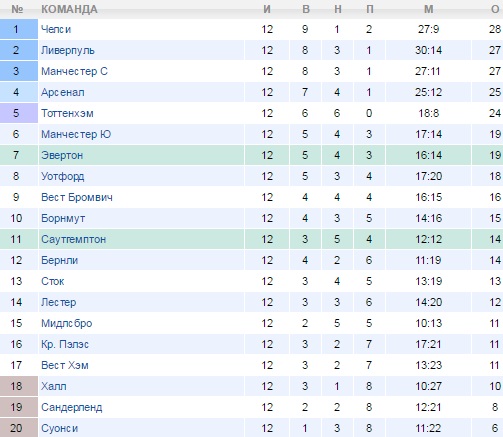Click the Манчестер С team name
The height and width of the screenshot is (437, 503).
pos(74,71)
